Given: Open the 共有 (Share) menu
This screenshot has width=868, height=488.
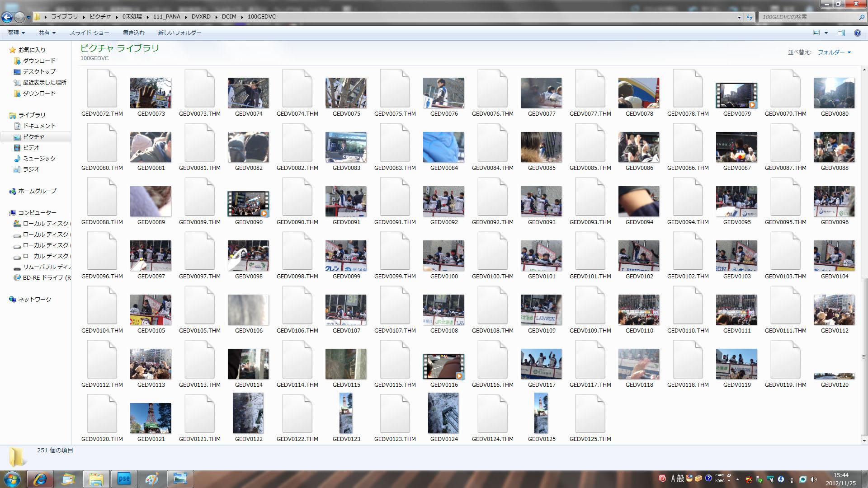Looking at the screenshot, I should (47, 33).
